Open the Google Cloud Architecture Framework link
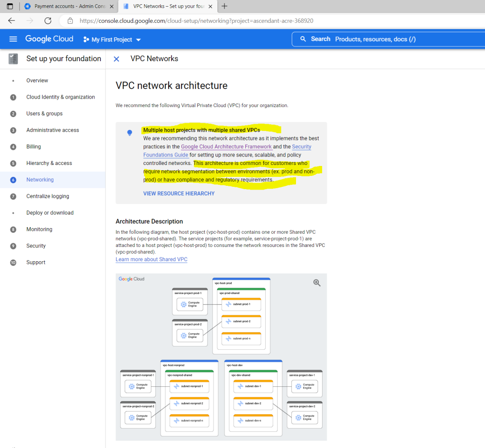This screenshot has width=485, height=448. point(226,146)
